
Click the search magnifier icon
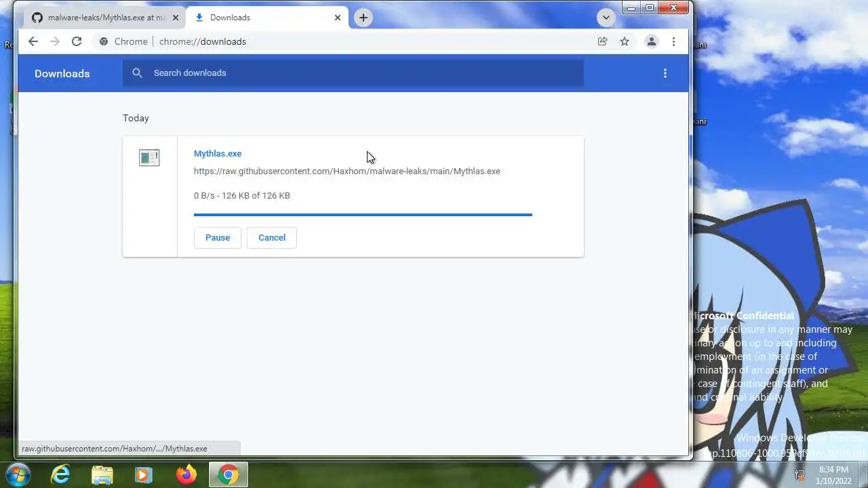click(138, 73)
